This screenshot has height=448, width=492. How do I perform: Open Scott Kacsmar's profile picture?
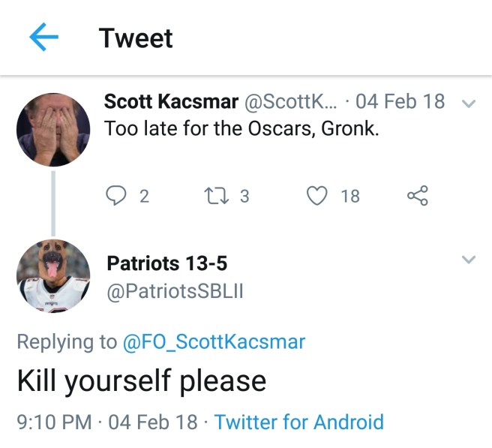point(53,129)
